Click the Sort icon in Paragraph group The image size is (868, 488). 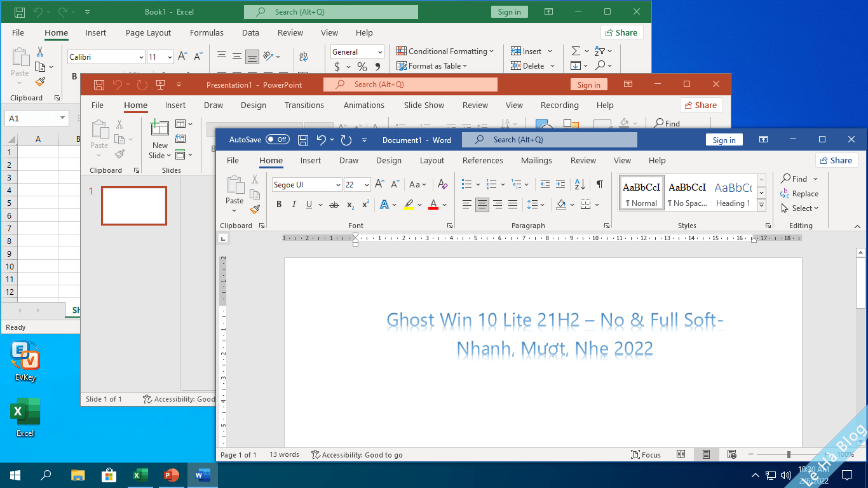[580, 184]
